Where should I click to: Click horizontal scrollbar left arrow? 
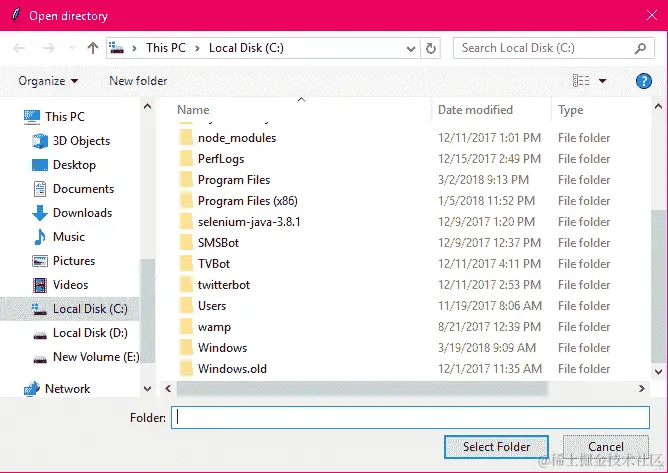tap(168, 388)
